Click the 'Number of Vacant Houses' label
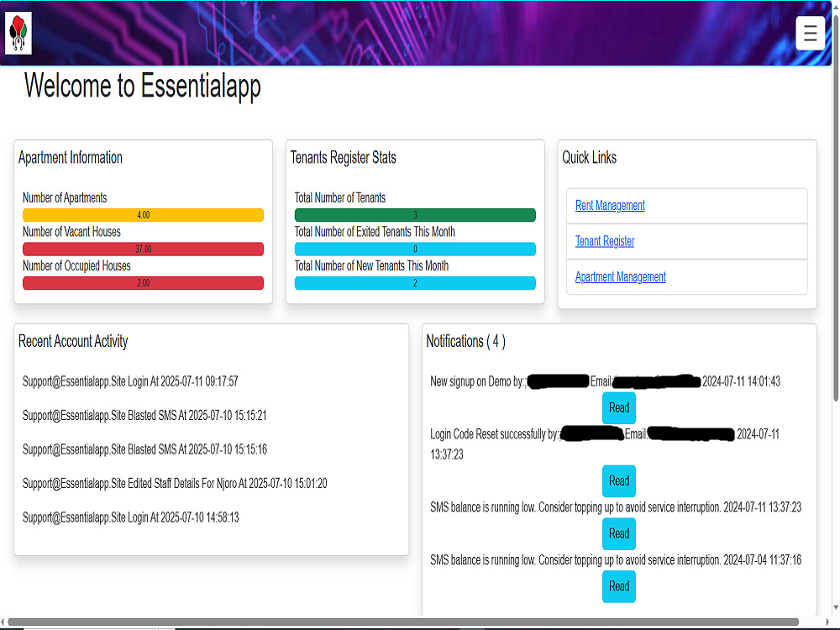The width and height of the screenshot is (840, 630). [x=71, y=232]
